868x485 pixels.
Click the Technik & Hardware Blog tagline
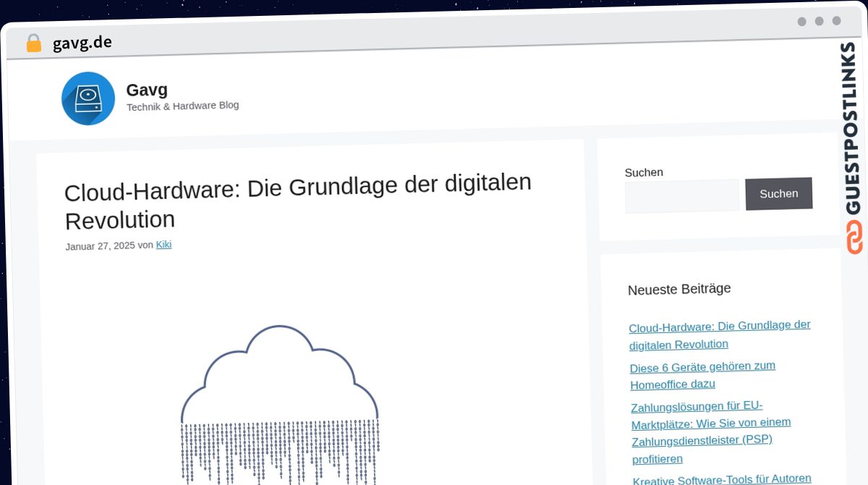(x=182, y=106)
